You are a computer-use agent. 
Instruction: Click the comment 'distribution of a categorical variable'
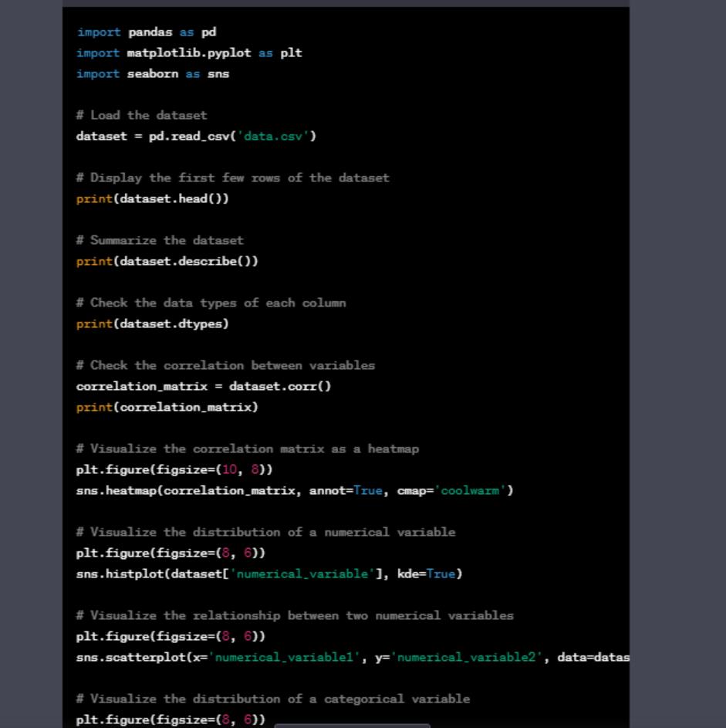273,699
